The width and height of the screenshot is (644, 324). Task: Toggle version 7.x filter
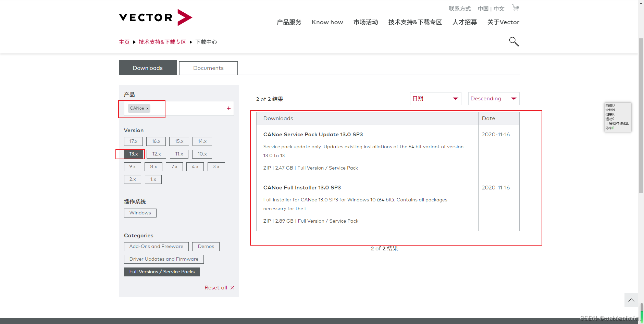pyautogui.click(x=174, y=167)
